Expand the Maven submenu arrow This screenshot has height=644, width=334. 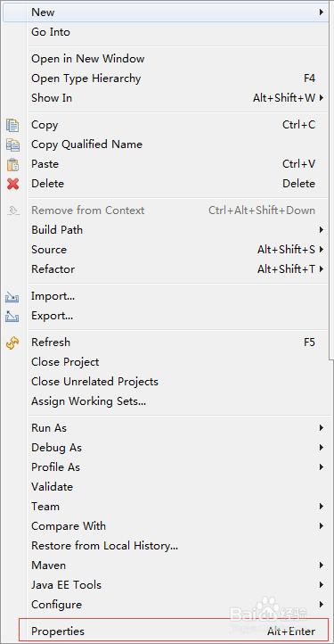322,566
